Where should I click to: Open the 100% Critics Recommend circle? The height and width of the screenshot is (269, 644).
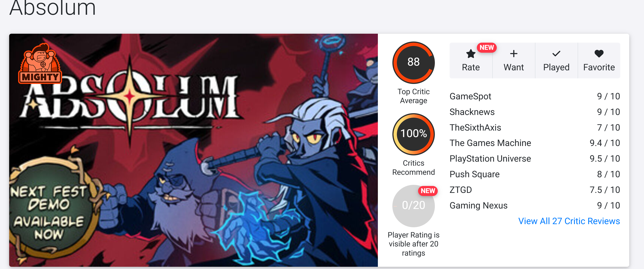coord(413,134)
